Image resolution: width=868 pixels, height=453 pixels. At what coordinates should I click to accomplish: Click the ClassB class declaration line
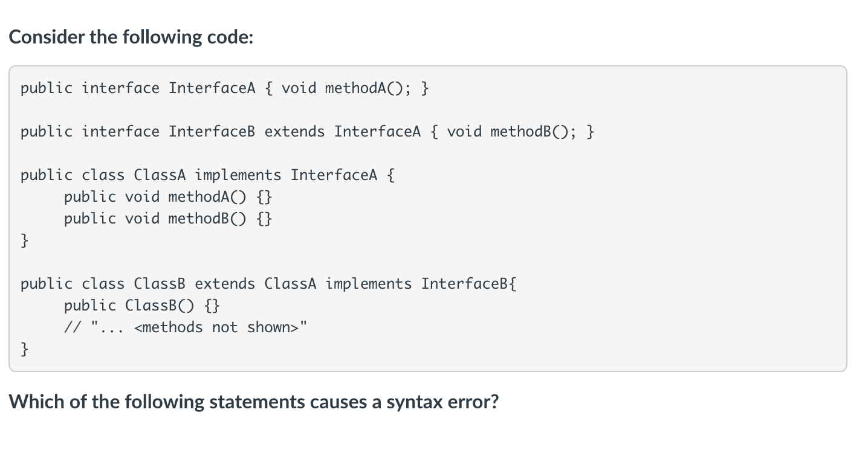coord(269,284)
